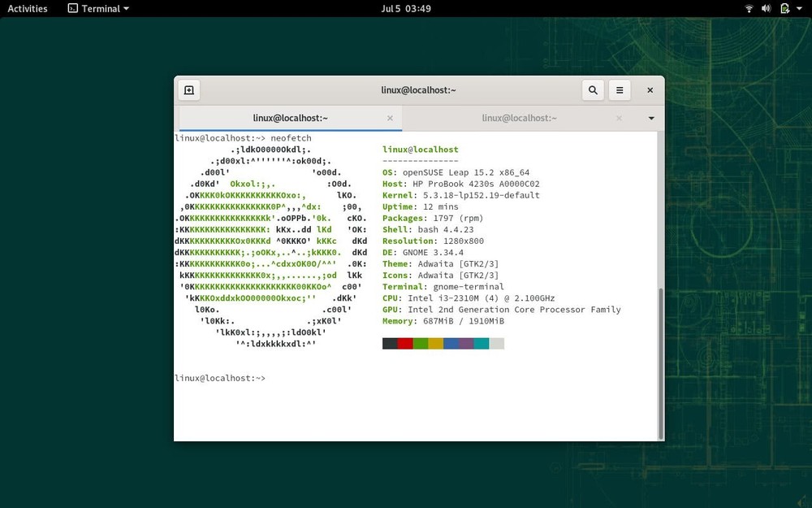The height and width of the screenshot is (508, 812).
Task: Click the 'Shell: bash 4.4.23' line
Action: [x=428, y=229]
